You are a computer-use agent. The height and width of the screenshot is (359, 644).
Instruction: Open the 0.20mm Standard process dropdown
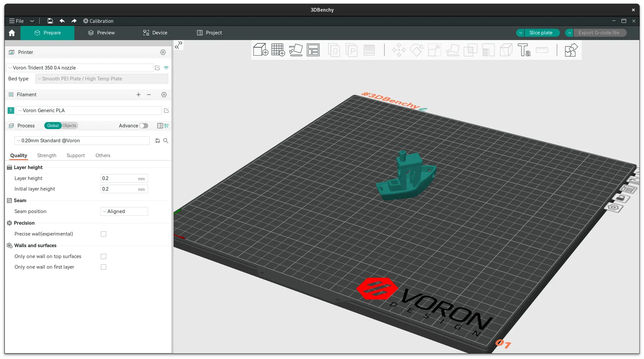[82, 141]
